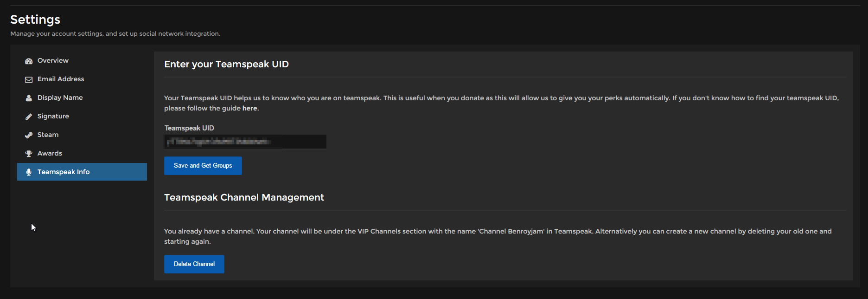View the Awards section

pyautogui.click(x=50, y=153)
